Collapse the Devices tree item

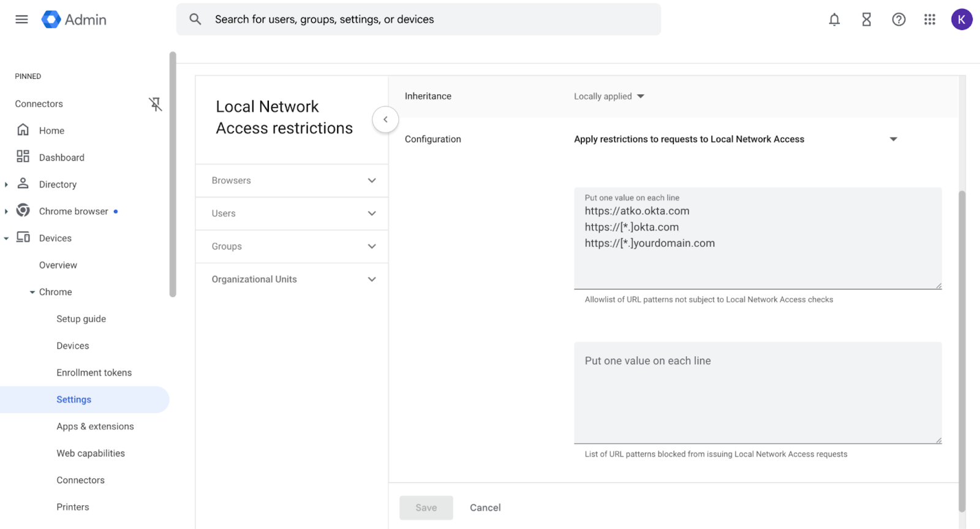click(6, 238)
